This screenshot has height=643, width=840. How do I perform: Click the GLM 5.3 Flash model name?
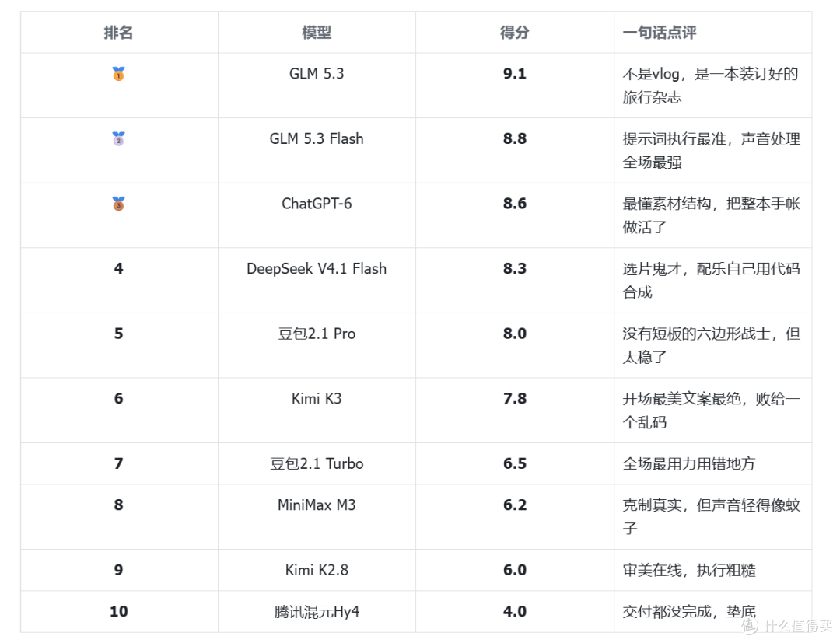(x=317, y=138)
